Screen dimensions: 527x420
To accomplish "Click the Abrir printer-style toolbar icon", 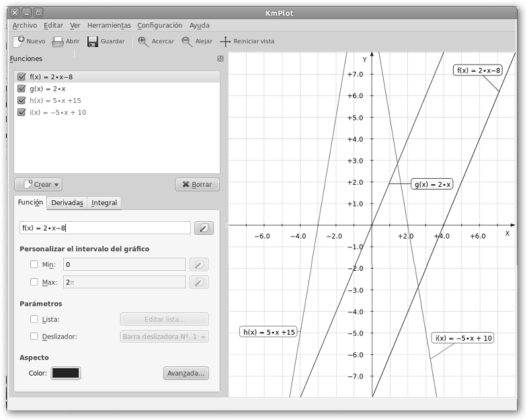I will pos(58,41).
